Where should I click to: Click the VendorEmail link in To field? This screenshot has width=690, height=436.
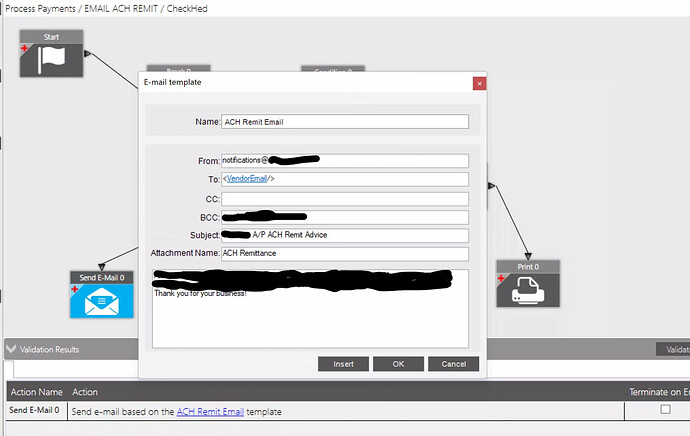pos(247,179)
